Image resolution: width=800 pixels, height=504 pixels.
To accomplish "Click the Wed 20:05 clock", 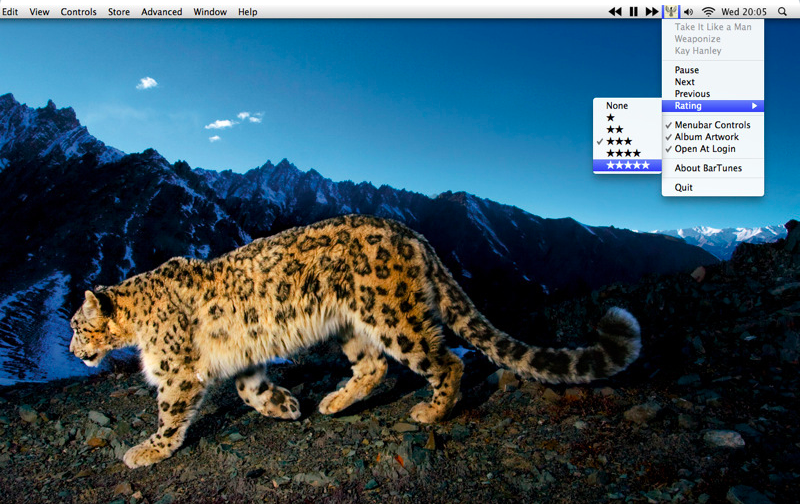I will [x=743, y=11].
